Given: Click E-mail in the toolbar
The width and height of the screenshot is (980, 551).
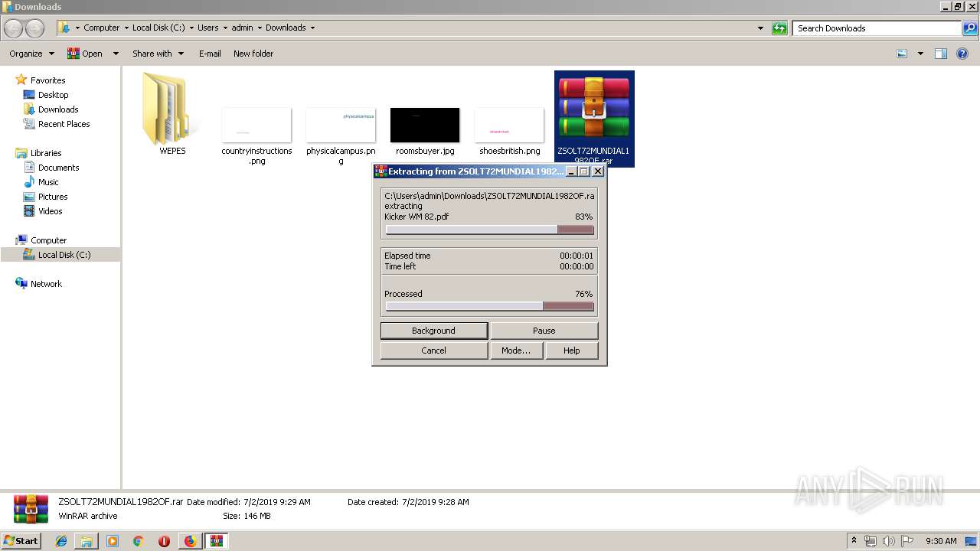Looking at the screenshot, I should (x=210, y=54).
